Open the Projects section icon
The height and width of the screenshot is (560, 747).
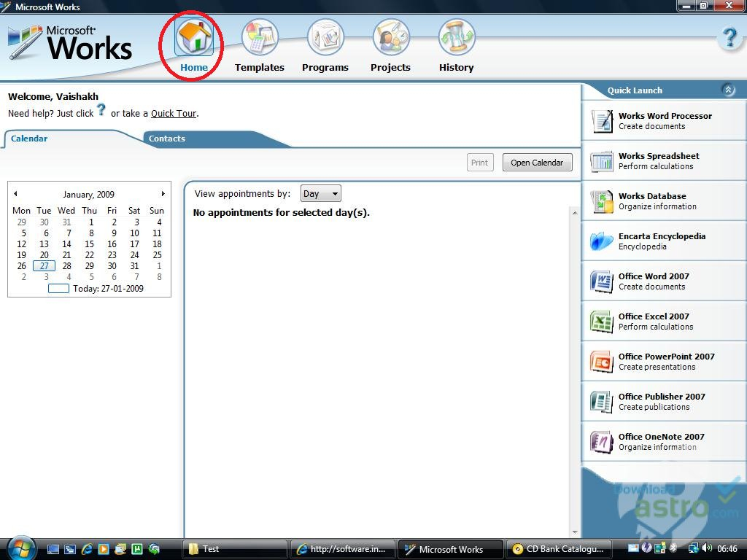390,39
